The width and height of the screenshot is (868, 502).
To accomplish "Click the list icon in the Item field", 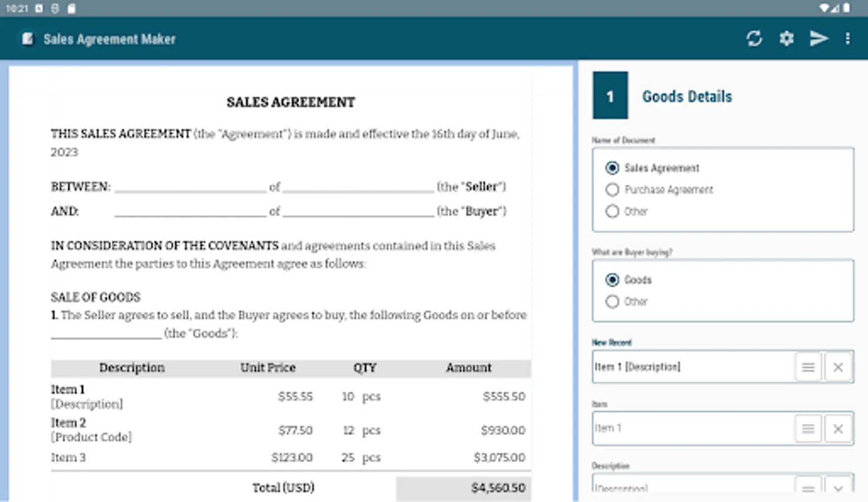I will click(808, 428).
